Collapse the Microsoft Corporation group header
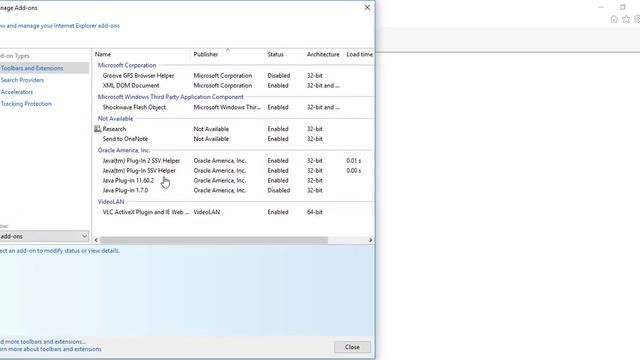 [x=127, y=65]
